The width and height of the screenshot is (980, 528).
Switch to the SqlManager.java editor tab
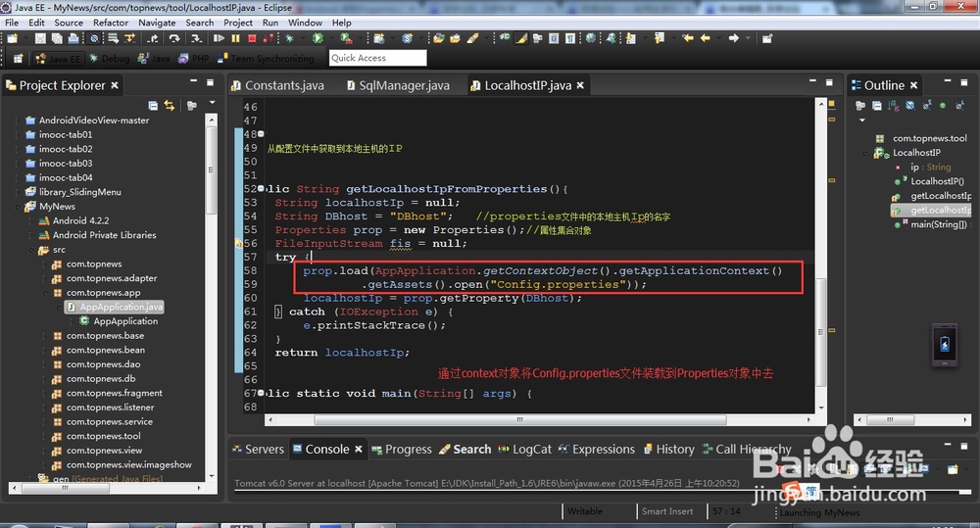pyautogui.click(x=399, y=85)
